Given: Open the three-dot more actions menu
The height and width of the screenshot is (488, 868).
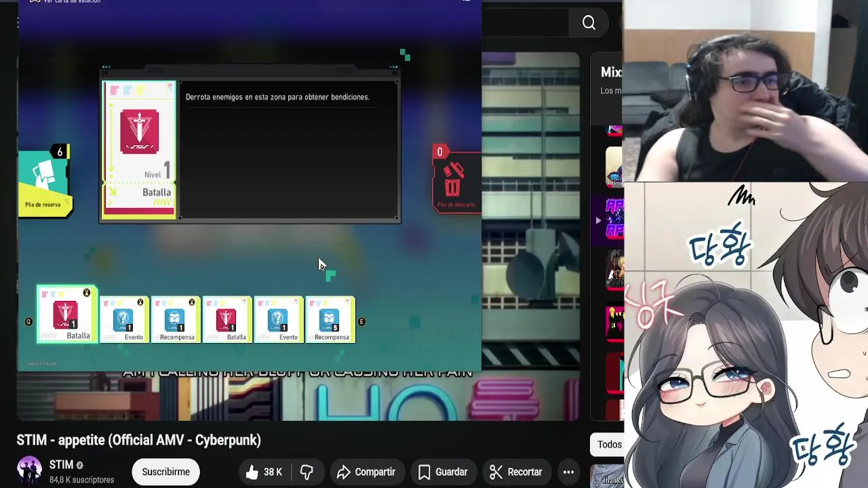Looking at the screenshot, I should coord(568,472).
